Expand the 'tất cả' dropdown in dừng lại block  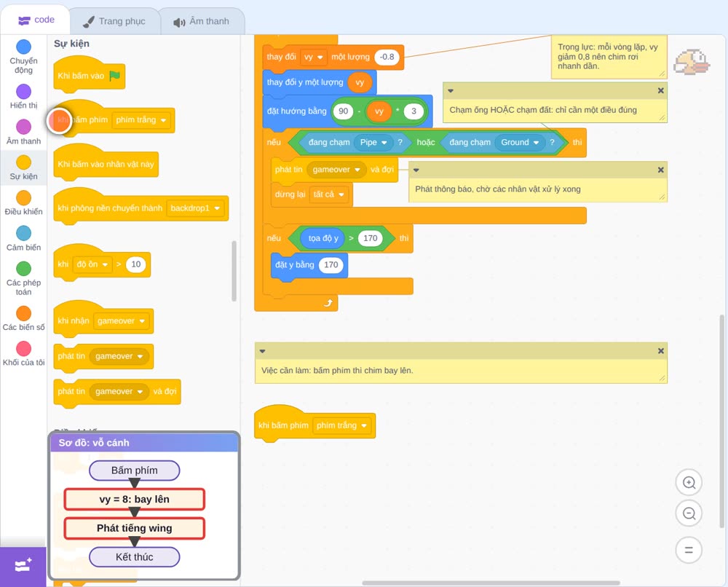point(328,194)
